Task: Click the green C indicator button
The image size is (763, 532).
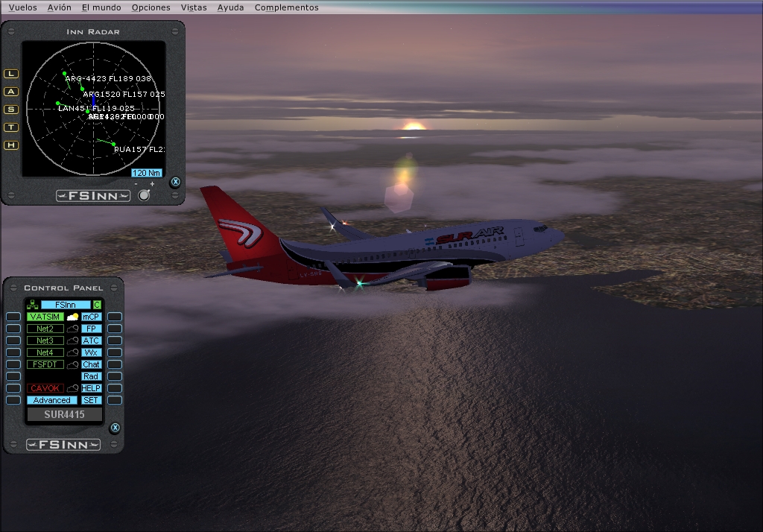Action: tap(98, 305)
